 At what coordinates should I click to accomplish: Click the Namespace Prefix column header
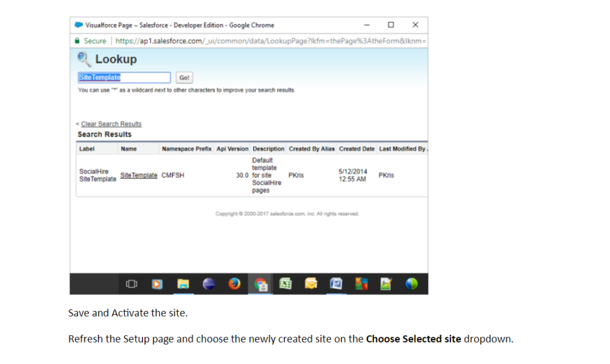tap(186, 149)
